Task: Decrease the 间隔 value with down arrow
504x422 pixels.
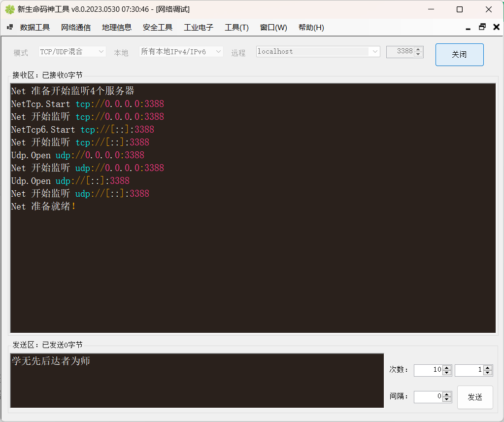Action: click(446, 399)
